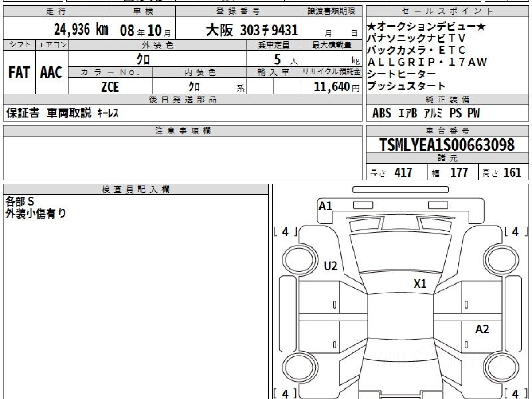Click the 譲渡書類期限 header
The width and height of the screenshot is (532, 399).
click(332, 12)
